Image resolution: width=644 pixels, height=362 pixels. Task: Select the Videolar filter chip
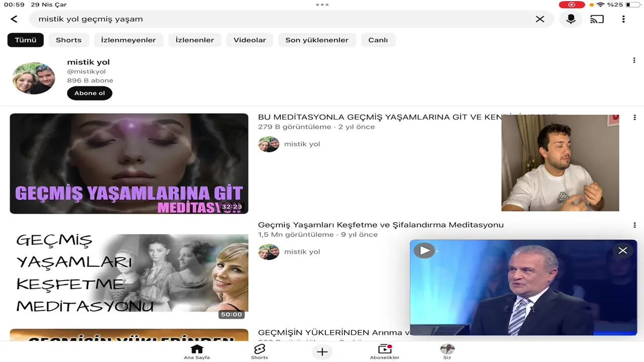pos(250,40)
